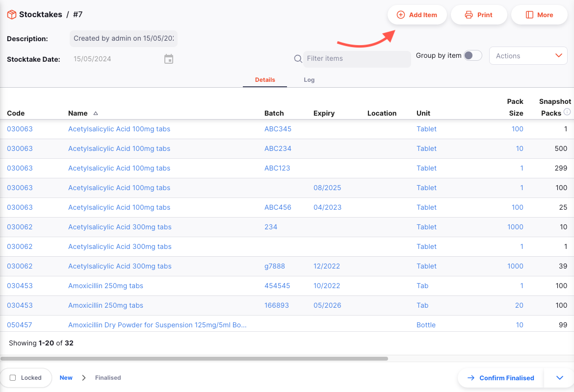The width and height of the screenshot is (574, 392).
Task: Click the Snapshot Packs info icon
Action: 567,112
